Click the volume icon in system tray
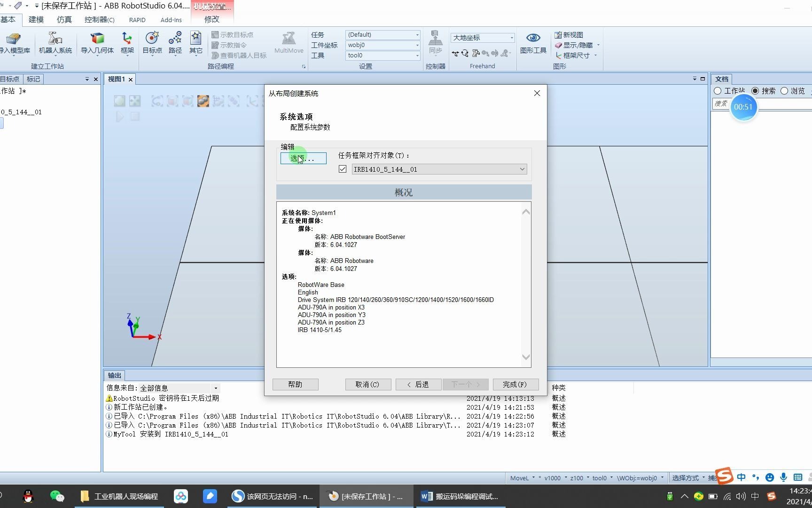The height and width of the screenshot is (508, 812). [741, 496]
